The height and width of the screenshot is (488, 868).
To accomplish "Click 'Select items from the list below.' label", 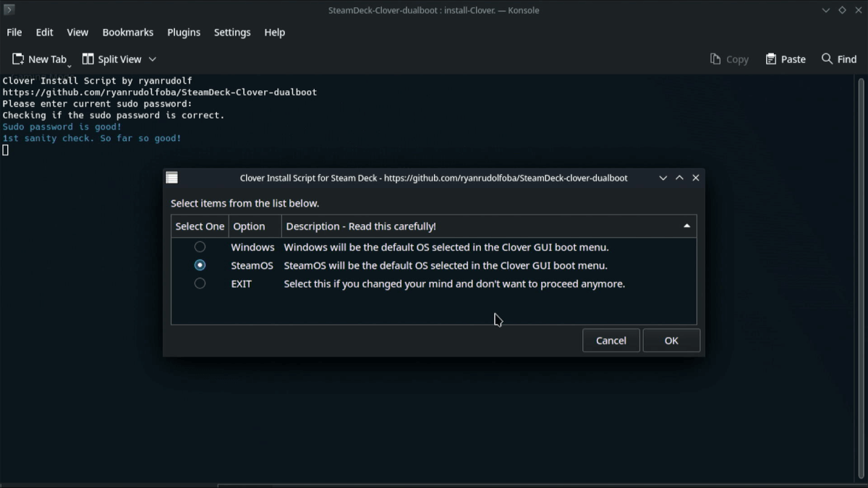I will (244, 203).
